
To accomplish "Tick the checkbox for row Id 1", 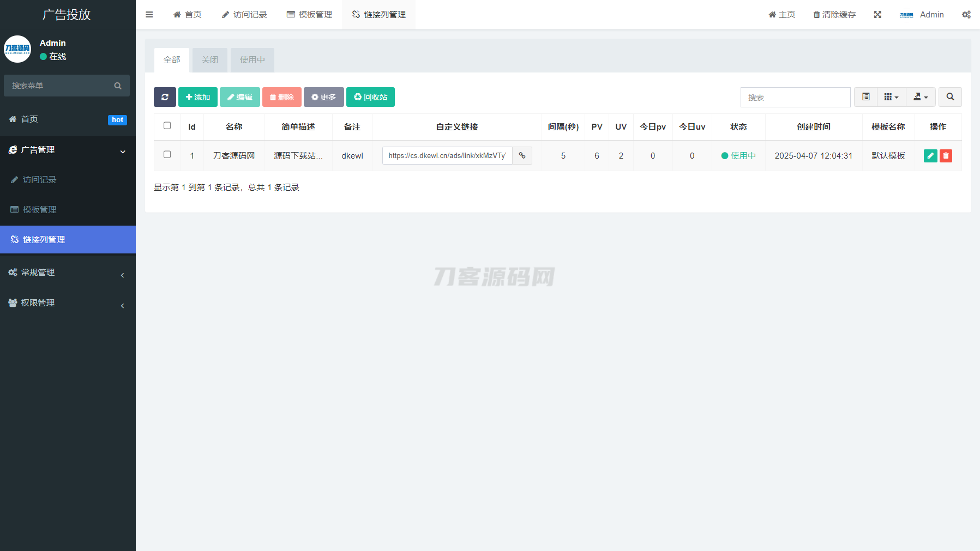I will (x=167, y=155).
